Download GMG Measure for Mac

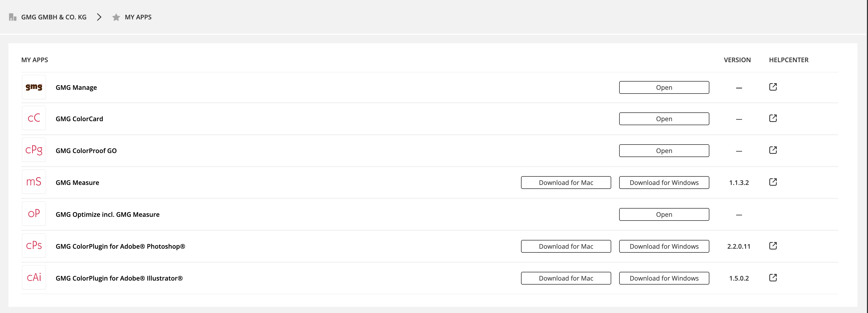click(566, 183)
